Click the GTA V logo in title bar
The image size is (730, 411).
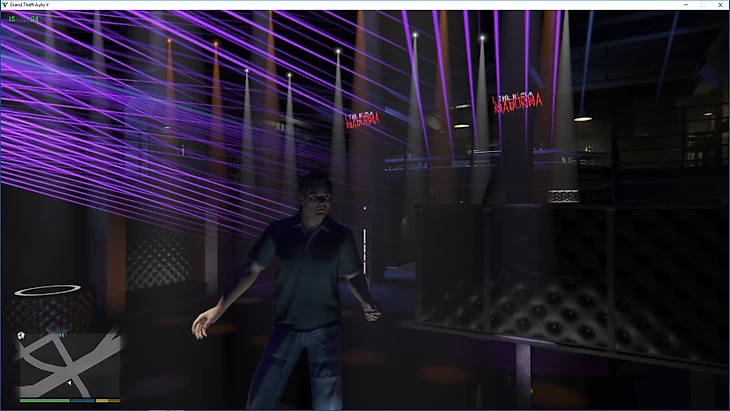click(5, 5)
